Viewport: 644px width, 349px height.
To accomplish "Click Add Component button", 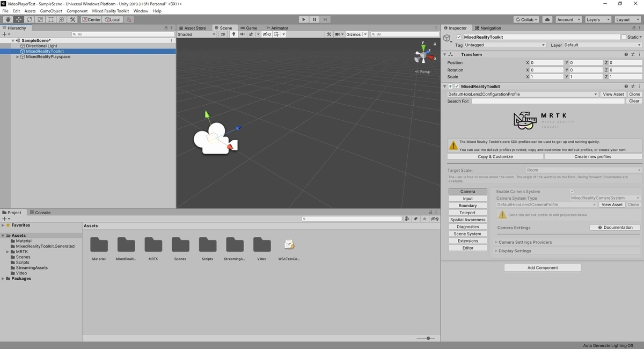I will tap(543, 268).
